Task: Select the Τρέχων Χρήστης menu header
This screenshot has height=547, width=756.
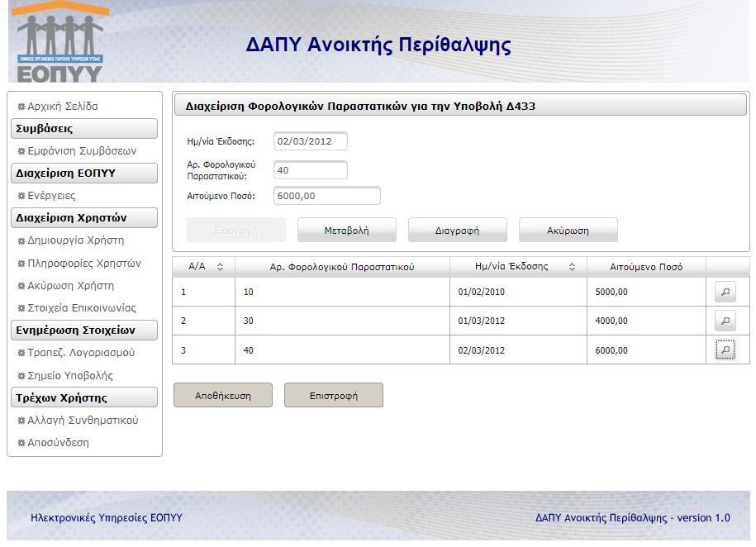Action: point(84,397)
